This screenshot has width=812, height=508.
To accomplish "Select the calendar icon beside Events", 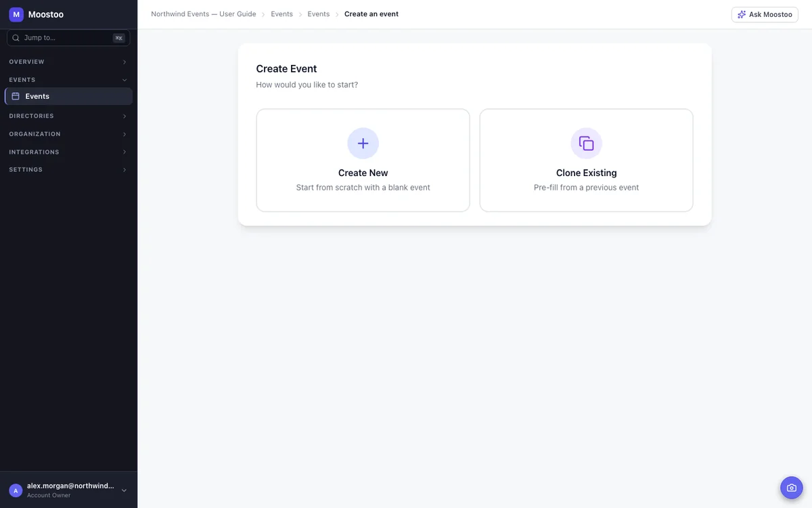I will (x=16, y=96).
